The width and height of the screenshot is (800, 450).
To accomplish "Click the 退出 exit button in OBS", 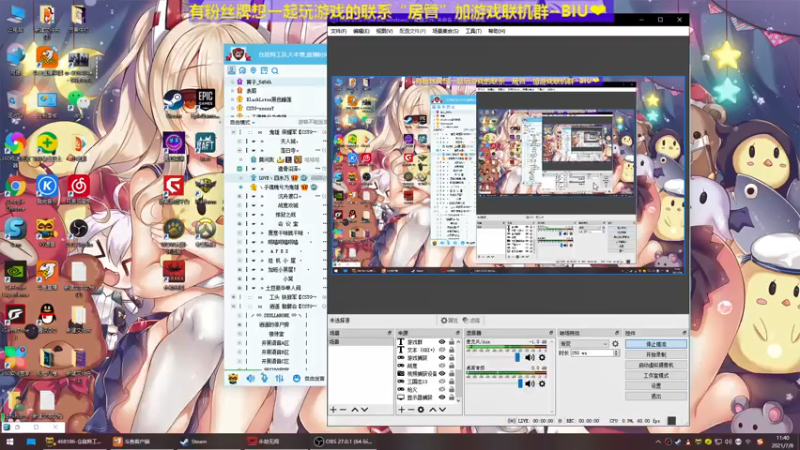I will coord(656,396).
